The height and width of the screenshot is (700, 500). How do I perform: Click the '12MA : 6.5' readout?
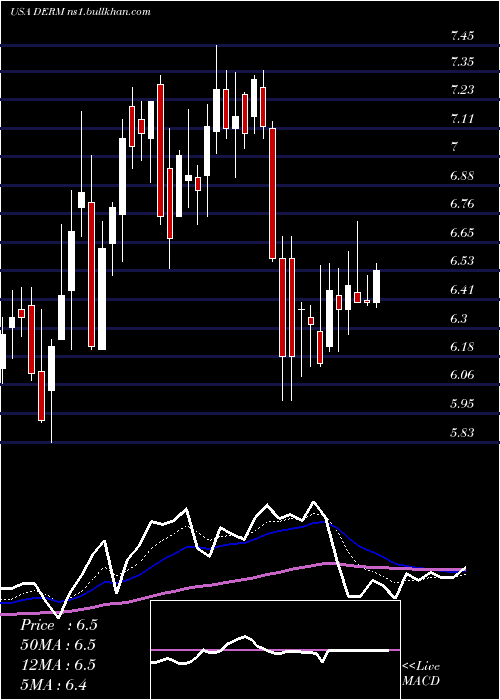pos(58,665)
